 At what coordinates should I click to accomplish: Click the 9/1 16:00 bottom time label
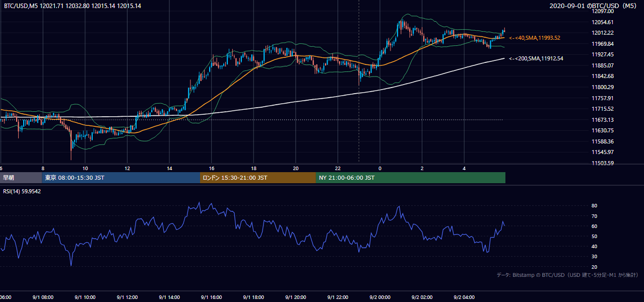click(x=212, y=297)
